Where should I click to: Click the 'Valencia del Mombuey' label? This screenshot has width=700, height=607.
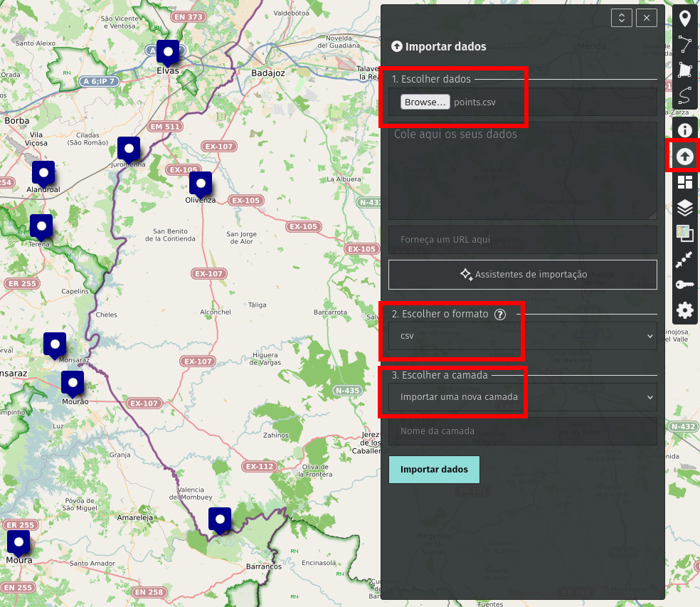pos(191,494)
